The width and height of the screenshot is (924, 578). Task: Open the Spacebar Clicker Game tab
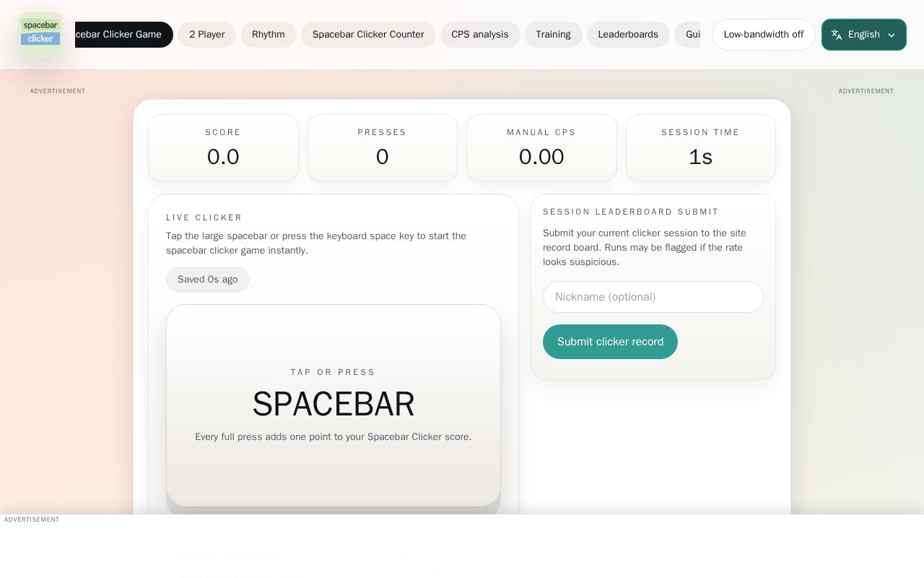coord(124,35)
